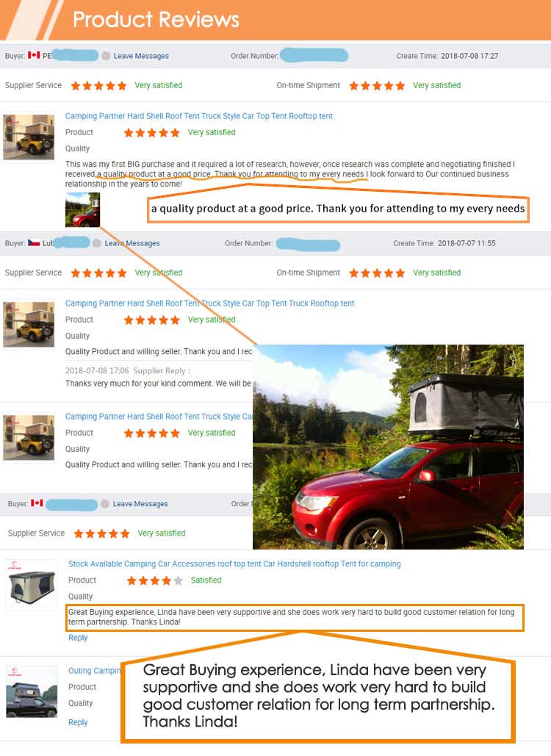Open black truck tent product thumbnail
This screenshot has width=551, height=756.
pyautogui.click(x=32, y=691)
